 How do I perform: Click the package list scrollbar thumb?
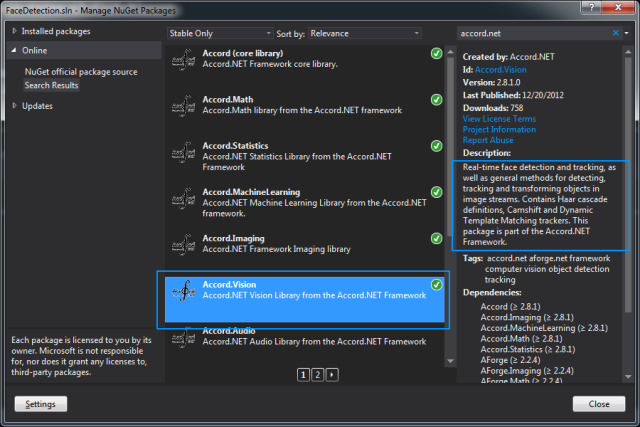point(450,146)
